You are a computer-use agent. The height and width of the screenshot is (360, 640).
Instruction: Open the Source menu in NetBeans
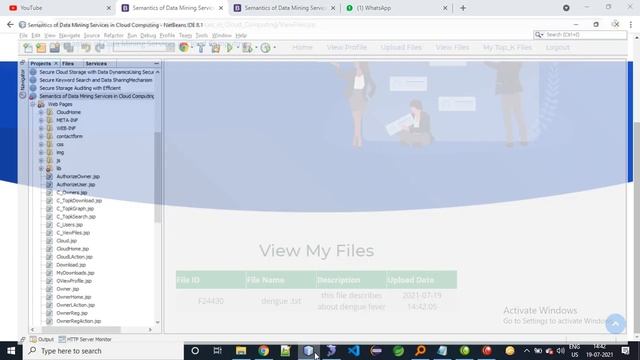[x=91, y=36]
